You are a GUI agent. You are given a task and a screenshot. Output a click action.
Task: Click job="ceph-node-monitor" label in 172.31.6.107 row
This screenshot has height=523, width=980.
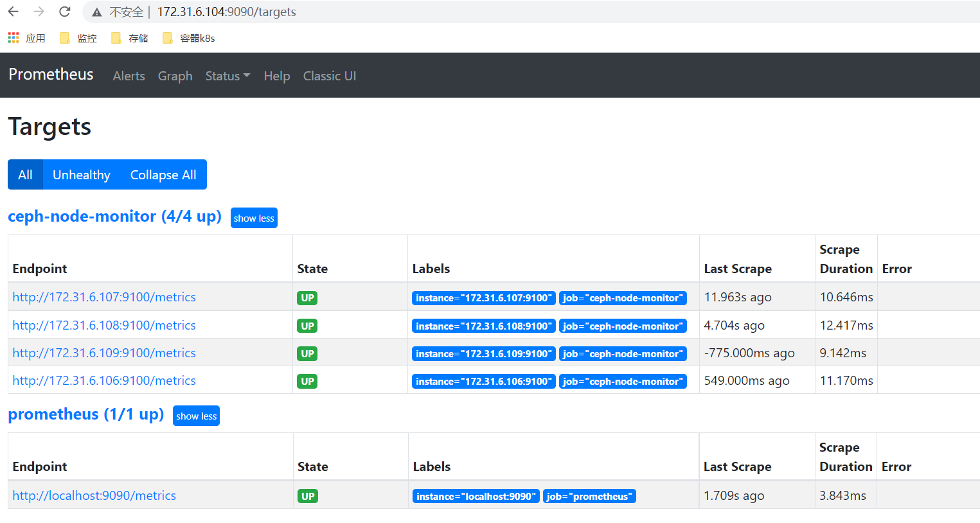(623, 297)
